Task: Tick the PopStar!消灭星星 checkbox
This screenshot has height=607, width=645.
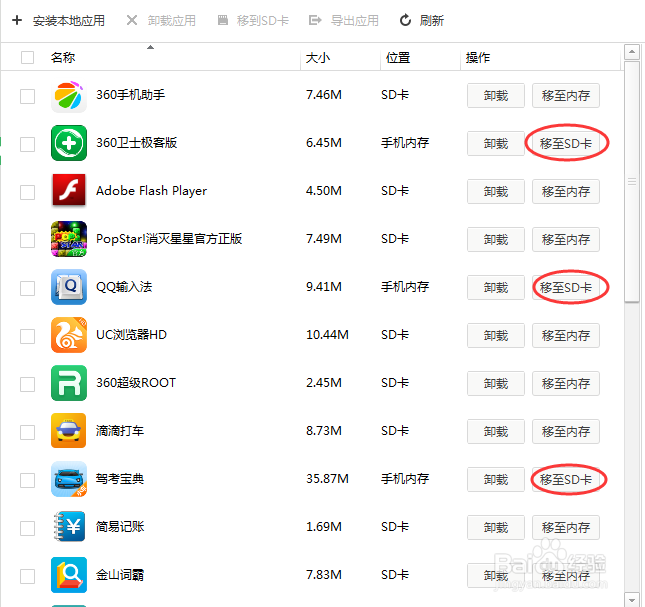Action: 28,240
